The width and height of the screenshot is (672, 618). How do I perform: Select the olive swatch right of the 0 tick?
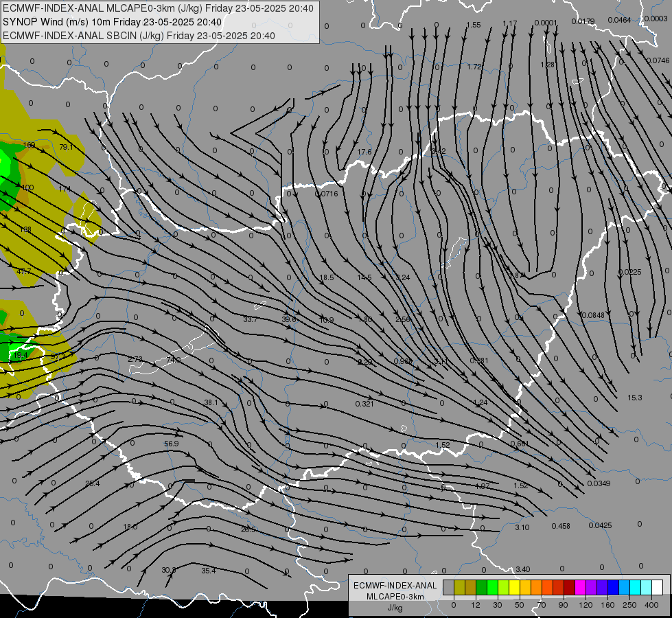point(459,588)
